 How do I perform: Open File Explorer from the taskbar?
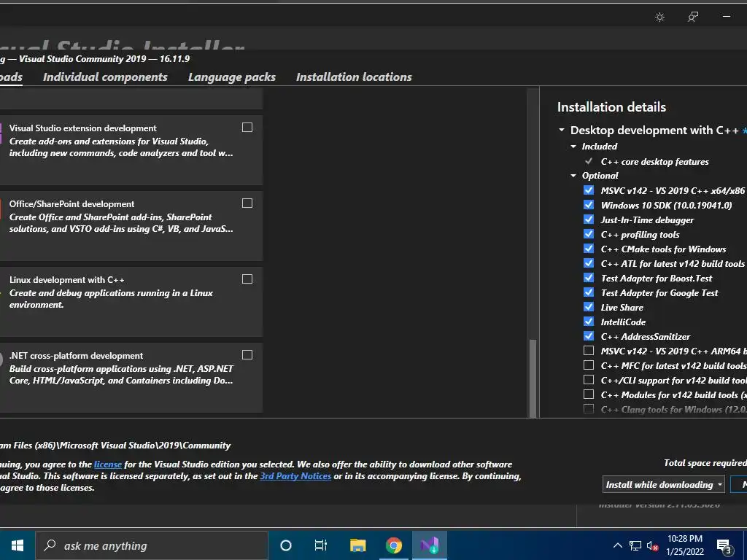(357, 545)
